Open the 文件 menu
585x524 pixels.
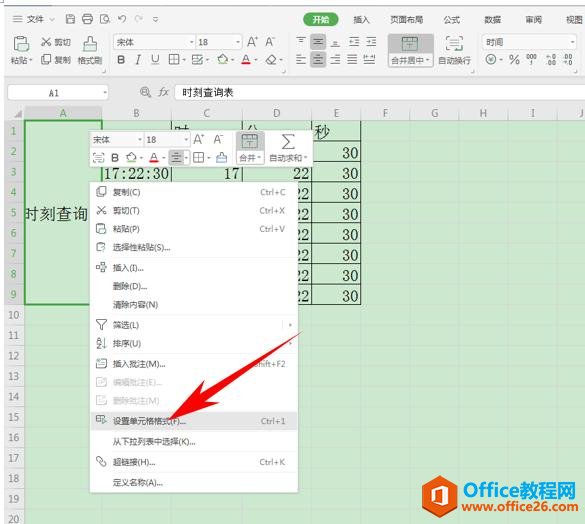34,19
